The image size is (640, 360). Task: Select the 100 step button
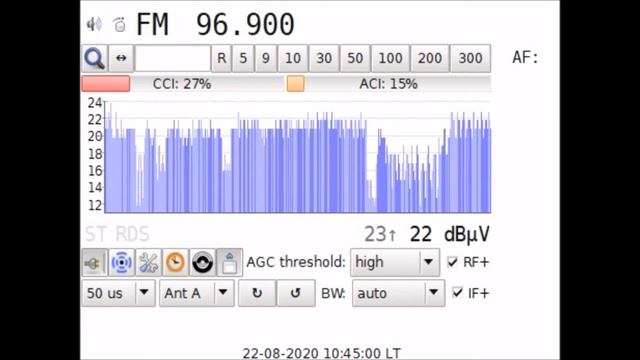(390, 58)
